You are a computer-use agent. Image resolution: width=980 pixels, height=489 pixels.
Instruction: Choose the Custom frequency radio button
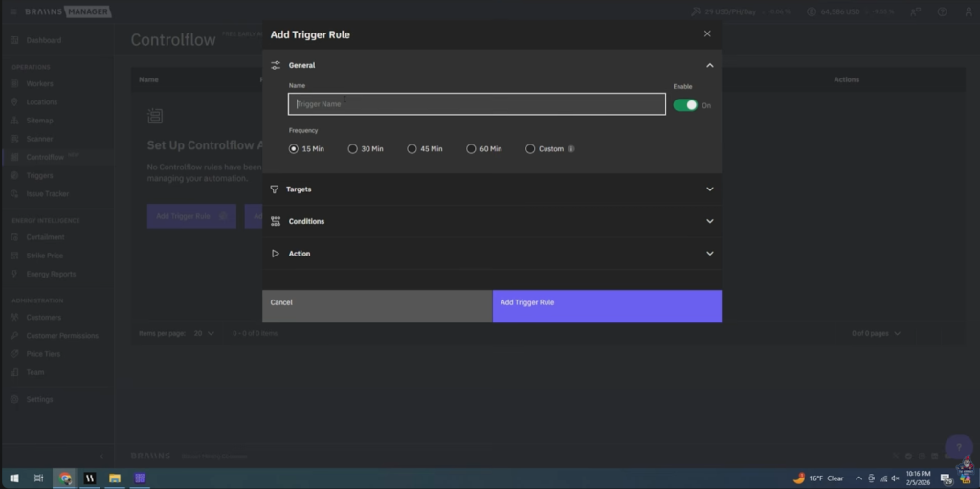pyautogui.click(x=531, y=149)
